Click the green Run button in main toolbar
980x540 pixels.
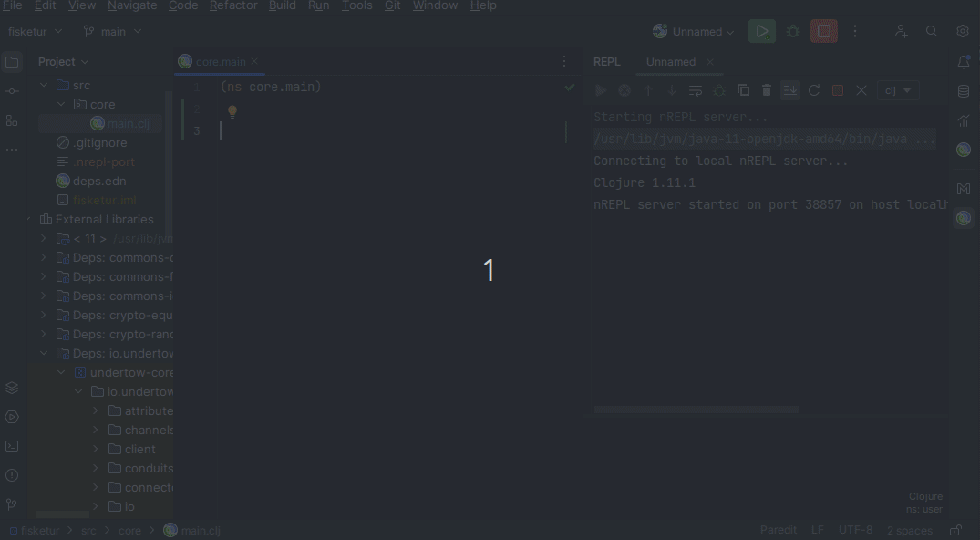[x=761, y=31]
